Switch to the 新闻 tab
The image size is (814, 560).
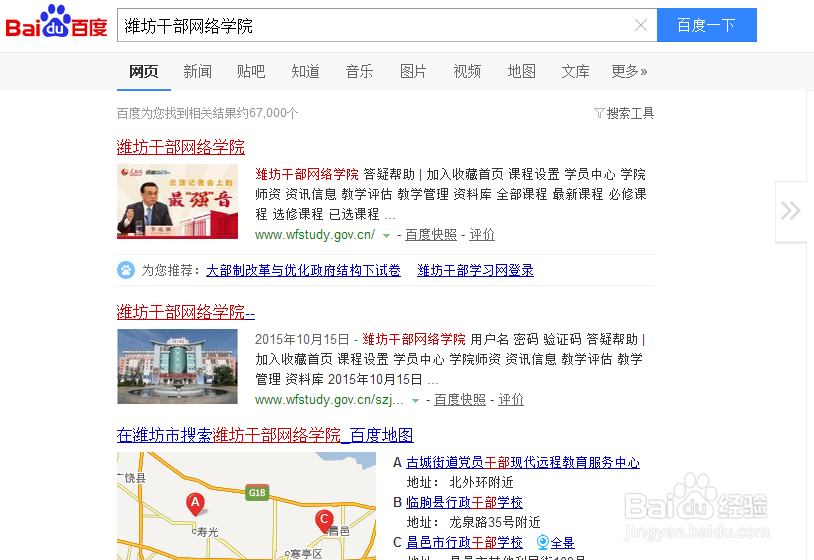pyautogui.click(x=198, y=71)
